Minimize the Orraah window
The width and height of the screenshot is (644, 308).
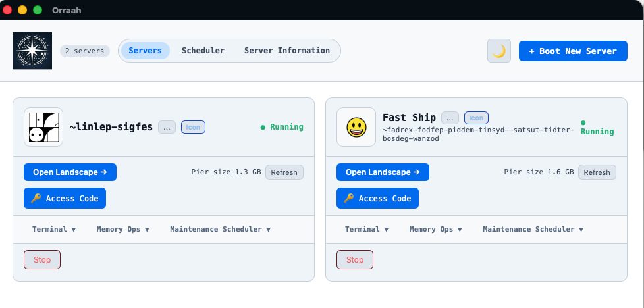22,10
